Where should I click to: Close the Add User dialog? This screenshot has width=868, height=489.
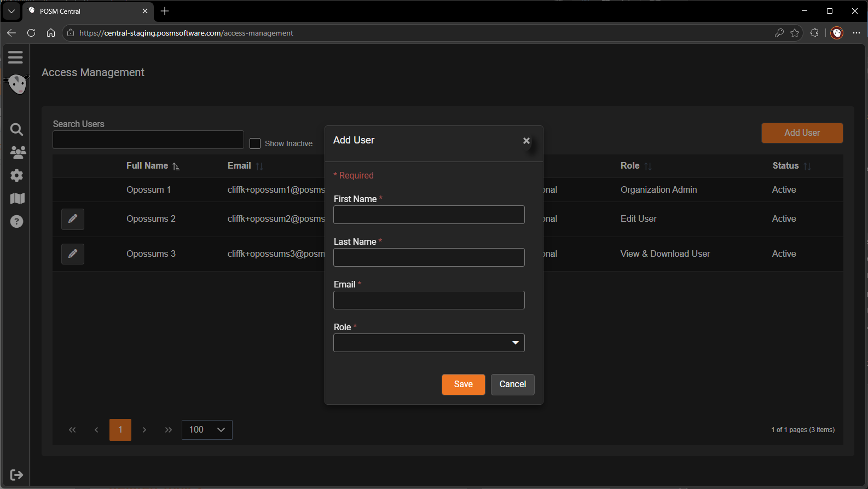pos(526,141)
